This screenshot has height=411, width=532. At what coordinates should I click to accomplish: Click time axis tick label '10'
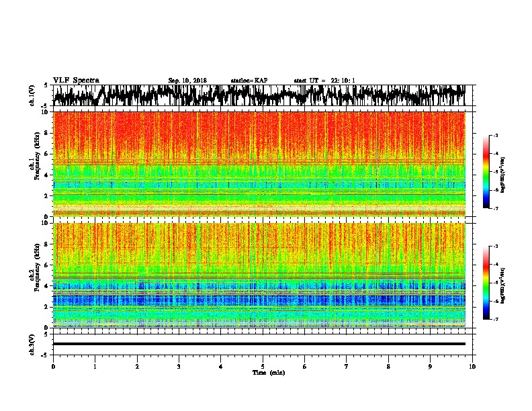(x=472, y=367)
